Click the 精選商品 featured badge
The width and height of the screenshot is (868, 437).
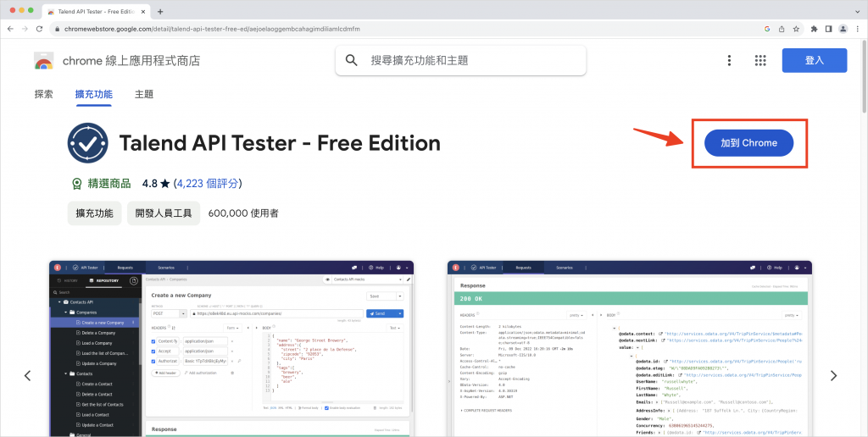point(102,184)
